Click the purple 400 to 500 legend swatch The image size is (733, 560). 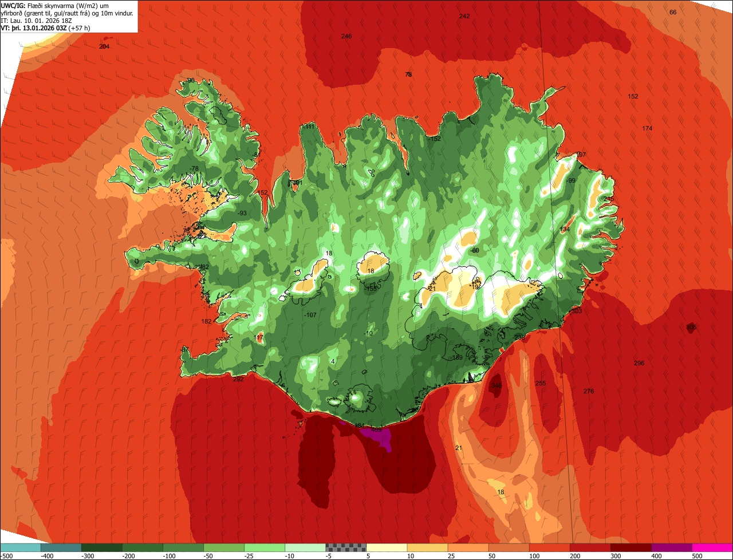pyautogui.click(x=671, y=547)
